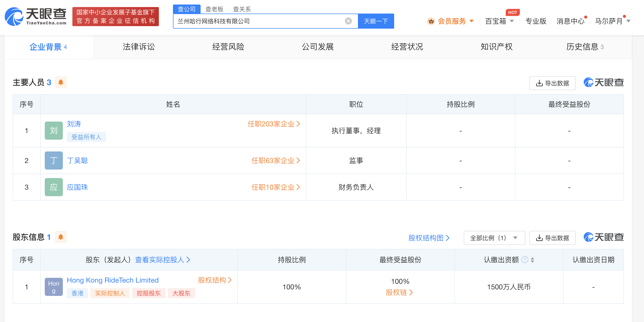
Task: Click 刘涛's avatar thumbnail
Action: tap(54, 130)
